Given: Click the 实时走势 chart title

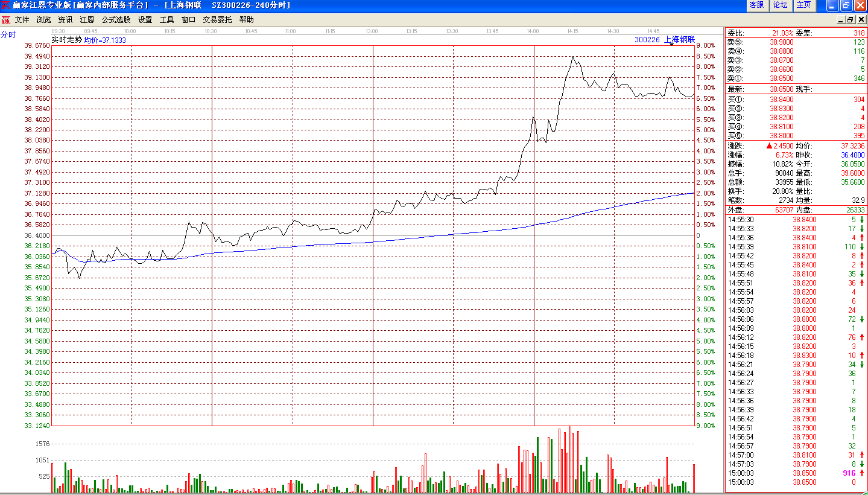Looking at the screenshot, I should (66, 39).
